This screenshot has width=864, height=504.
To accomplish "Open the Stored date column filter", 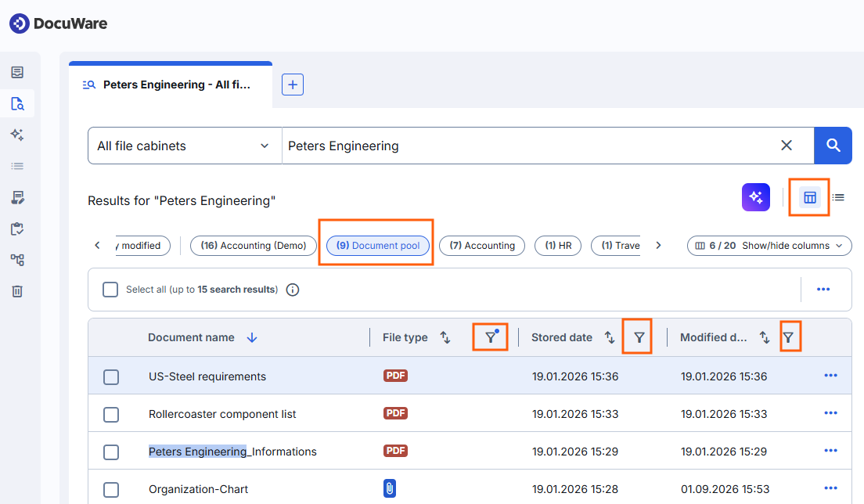I will [639, 337].
